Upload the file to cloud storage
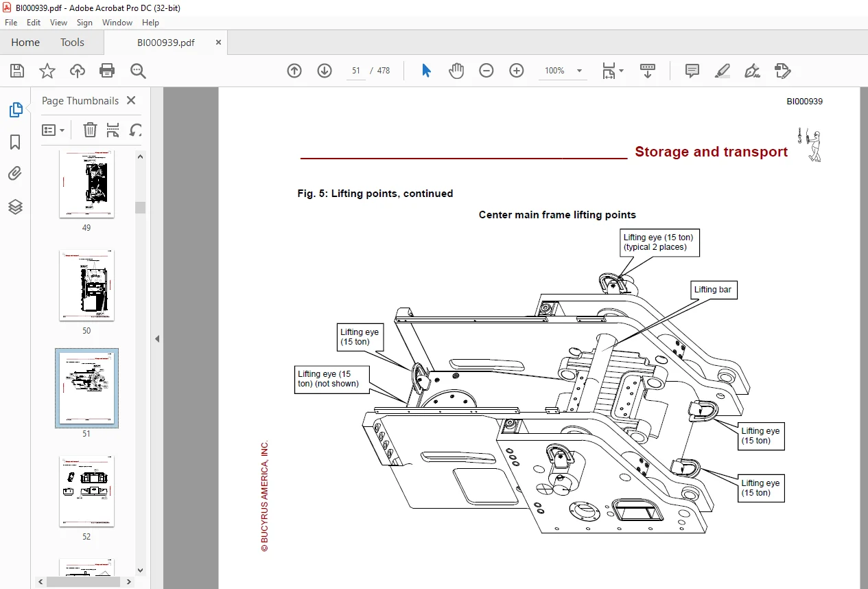868x589 pixels. pyautogui.click(x=78, y=71)
